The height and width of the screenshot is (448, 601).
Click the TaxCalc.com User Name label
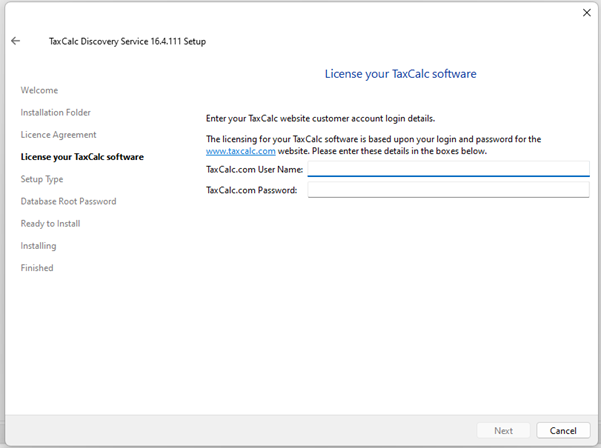254,170
